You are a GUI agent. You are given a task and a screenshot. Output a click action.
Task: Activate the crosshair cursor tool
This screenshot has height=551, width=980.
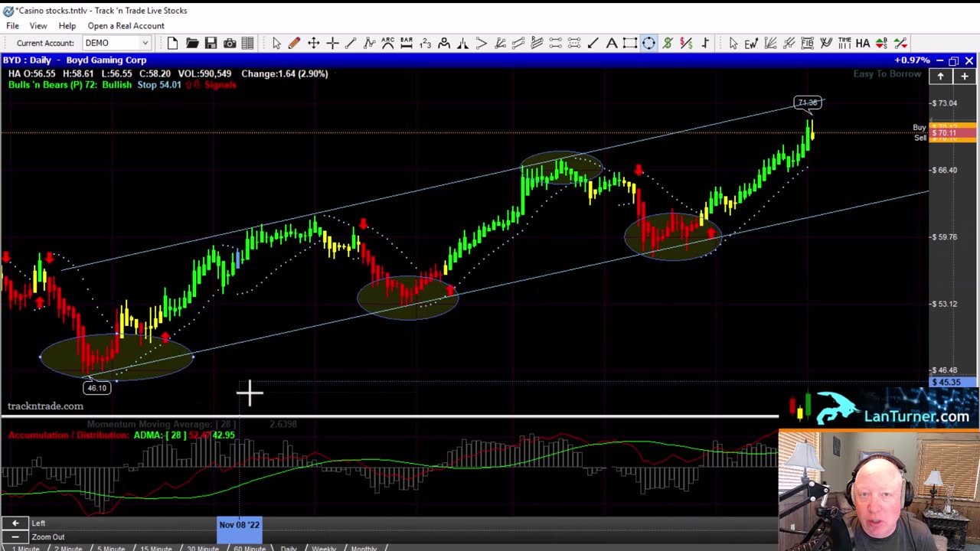332,44
